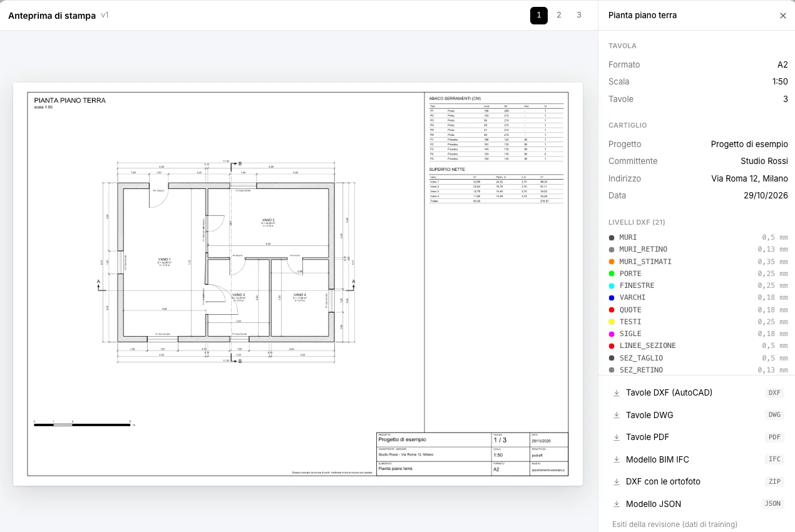Select the QUOTE layer name

point(630,310)
